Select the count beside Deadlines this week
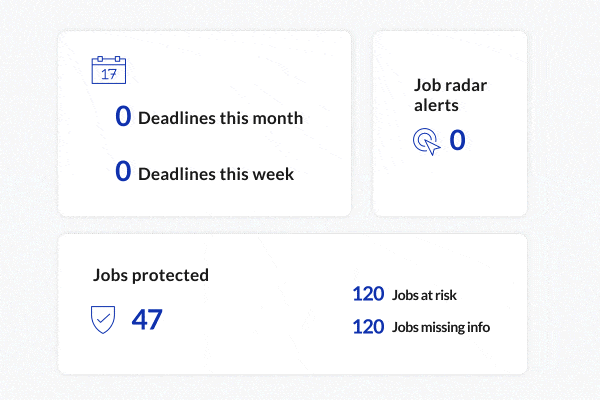 tap(123, 172)
